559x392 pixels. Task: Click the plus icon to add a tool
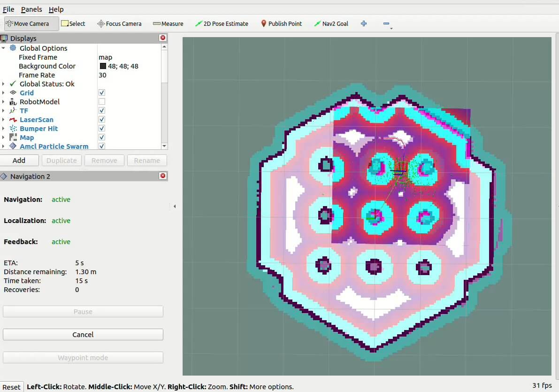364,23
